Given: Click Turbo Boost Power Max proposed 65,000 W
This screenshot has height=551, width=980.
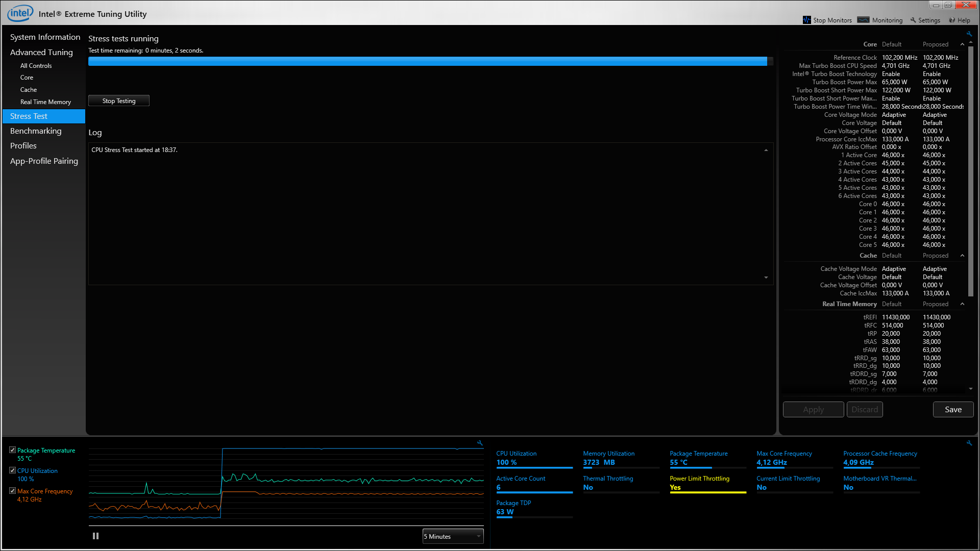Looking at the screenshot, I should 935,82.
